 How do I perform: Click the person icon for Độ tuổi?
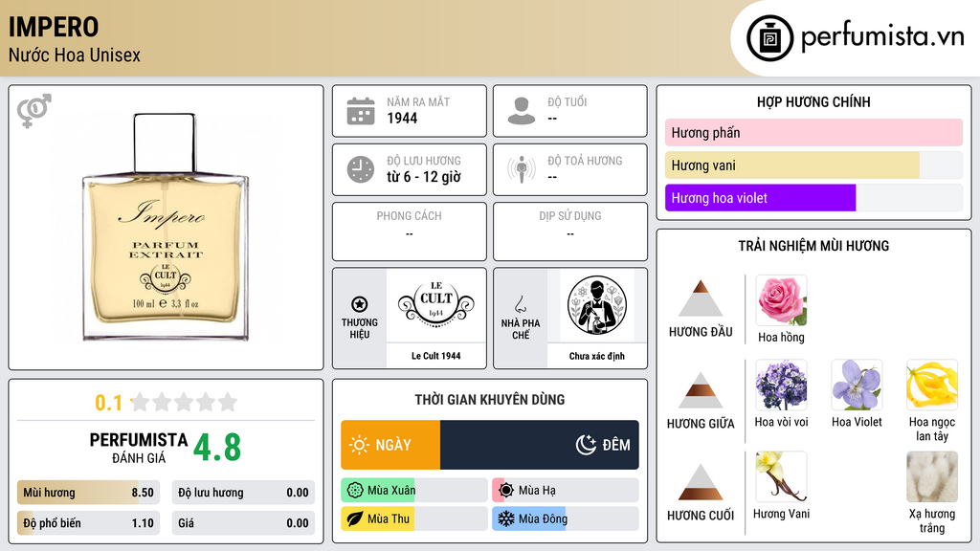522,111
